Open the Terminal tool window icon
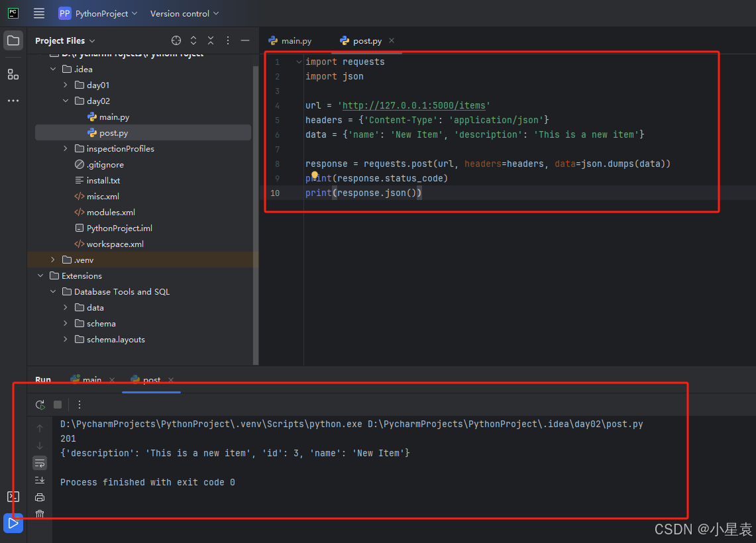 click(13, 497)
